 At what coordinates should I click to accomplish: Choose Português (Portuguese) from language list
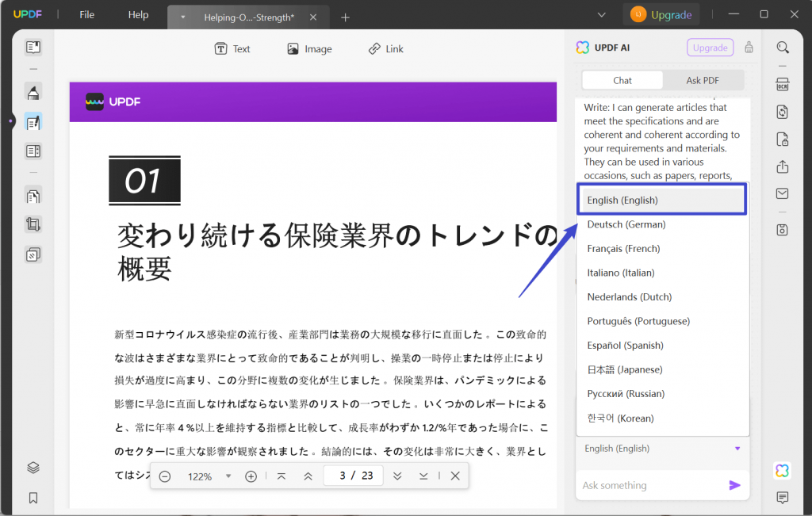[x=662, y=321]
